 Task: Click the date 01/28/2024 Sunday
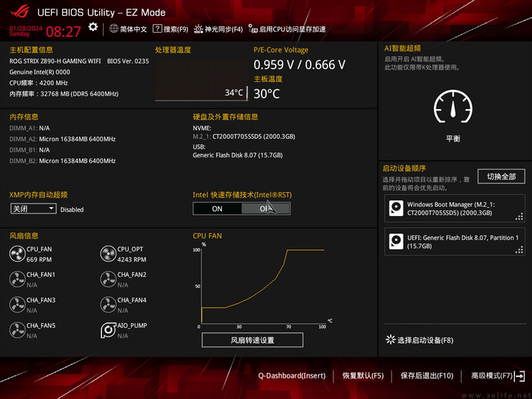[x=26, y=31]
